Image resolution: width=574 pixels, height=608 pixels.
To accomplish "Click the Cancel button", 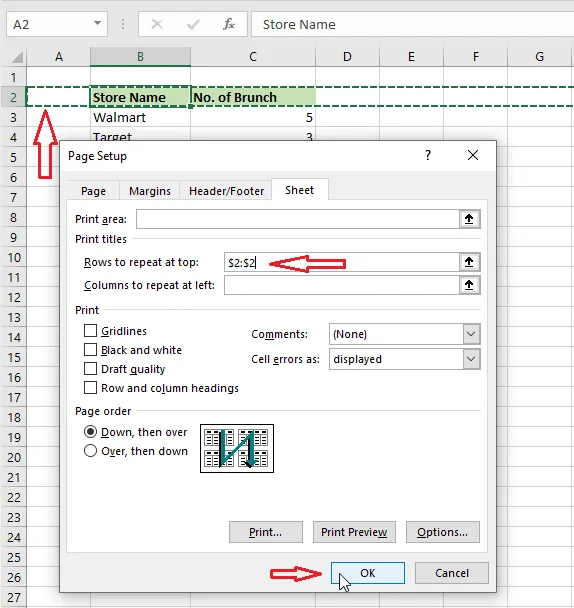I will 452,573.
